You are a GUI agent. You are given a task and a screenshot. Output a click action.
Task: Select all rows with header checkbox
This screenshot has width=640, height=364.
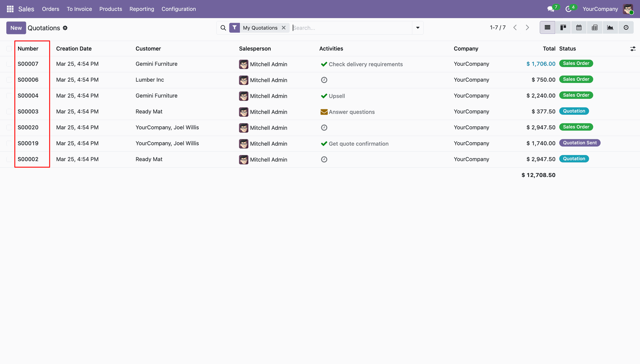coord(9,49)
